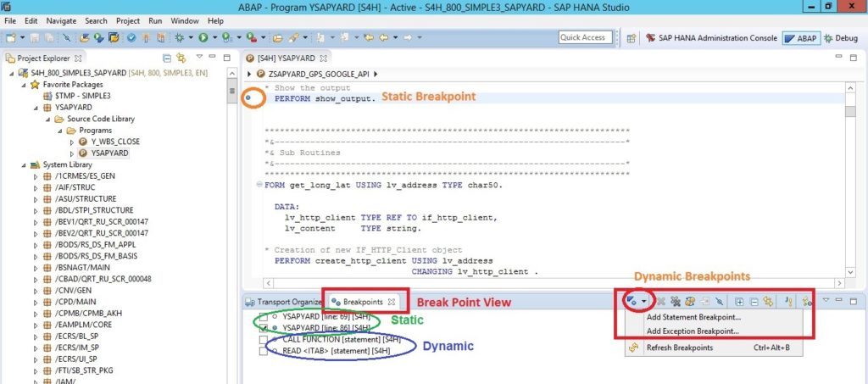Click the green Run button in main toolbar
868x384 pixels.
(203, 37)
